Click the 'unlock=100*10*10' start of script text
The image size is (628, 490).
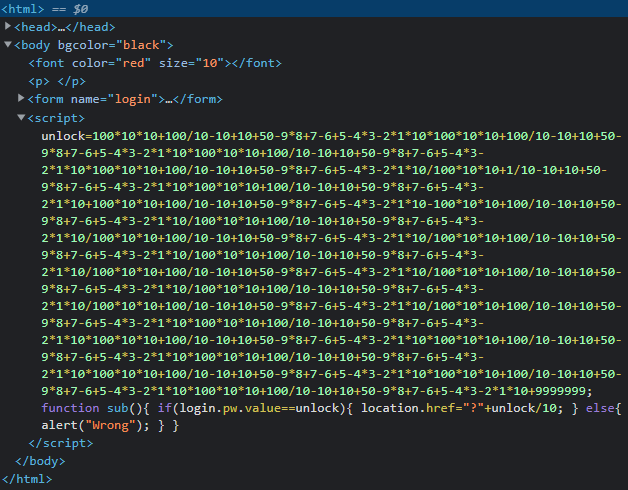[100, 136]
